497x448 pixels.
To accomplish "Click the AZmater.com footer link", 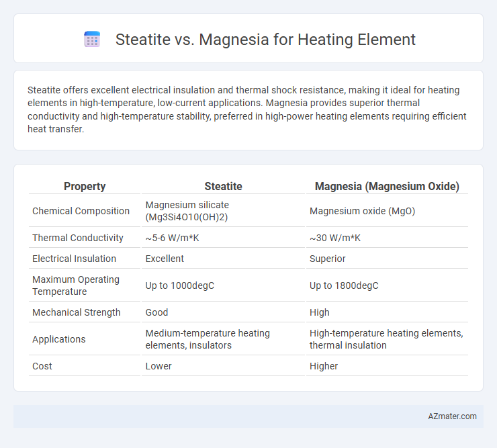I will click(x=452, y=416).
